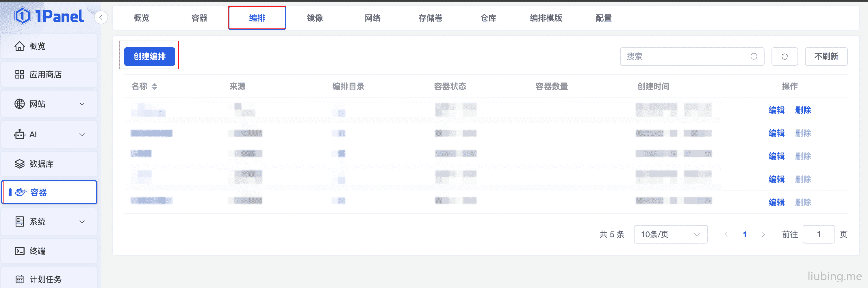Open the 概览 home icon in sidebar

(20, 46)
